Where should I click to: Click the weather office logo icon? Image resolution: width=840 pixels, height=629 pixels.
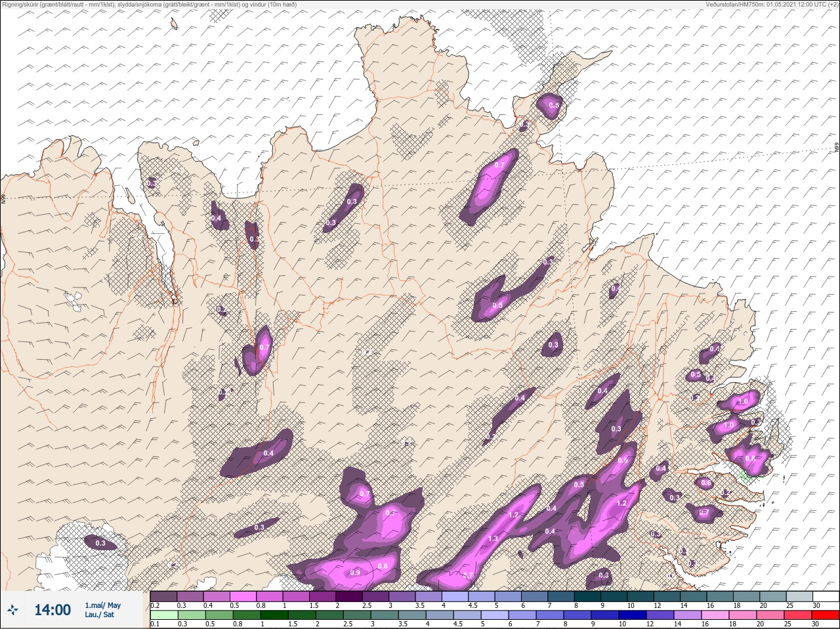point(12,610)
